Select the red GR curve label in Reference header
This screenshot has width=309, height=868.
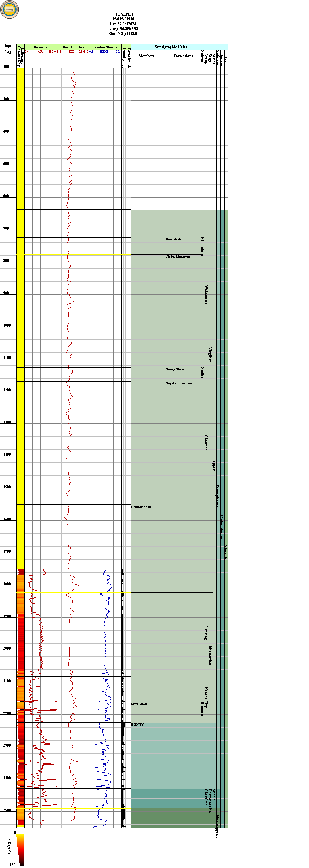pos(40,51)
